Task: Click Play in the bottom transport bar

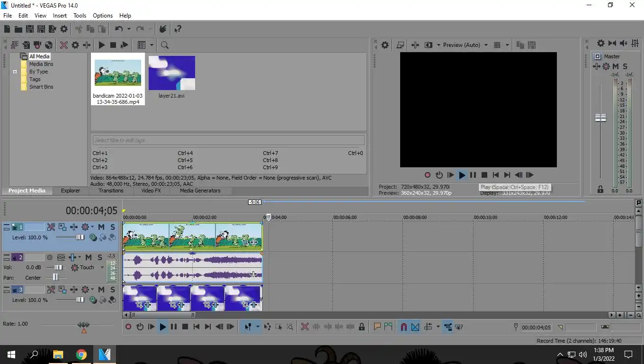Action: 162,327
